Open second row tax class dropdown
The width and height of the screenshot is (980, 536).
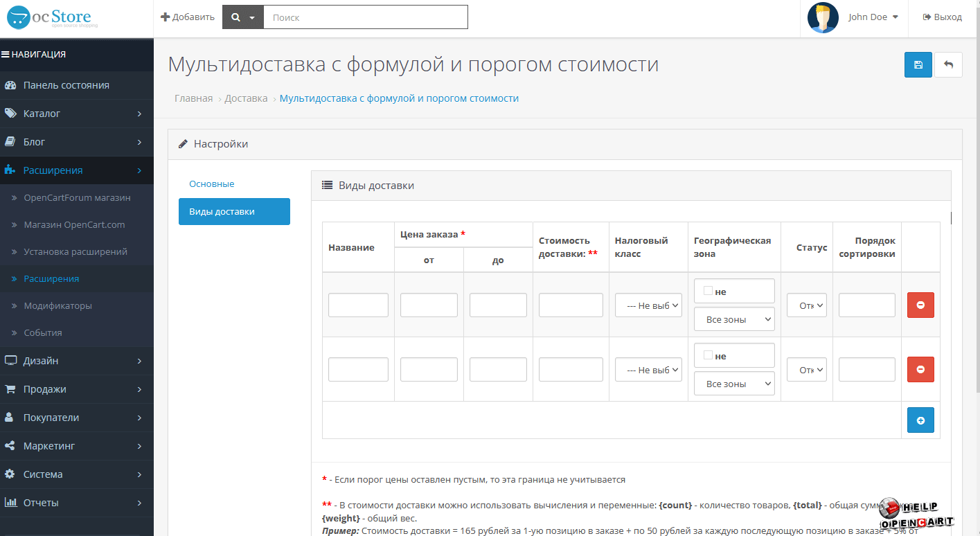point(648,370)
